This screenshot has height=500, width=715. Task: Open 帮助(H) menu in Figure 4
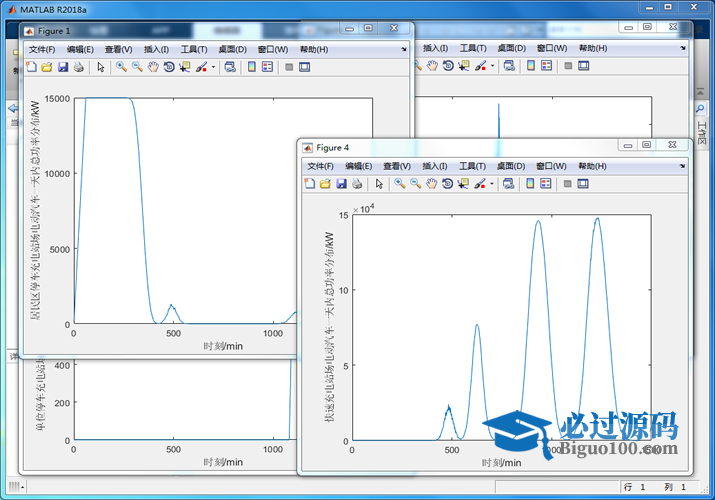pyautogui.click(x=592, y=166)
